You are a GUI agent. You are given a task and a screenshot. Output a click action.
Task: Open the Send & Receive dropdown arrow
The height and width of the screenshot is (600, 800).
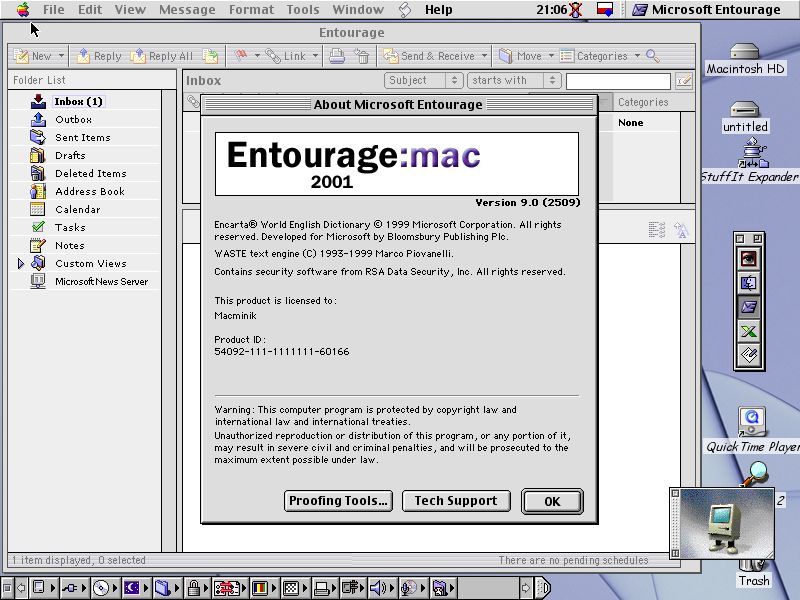(484, 55)
